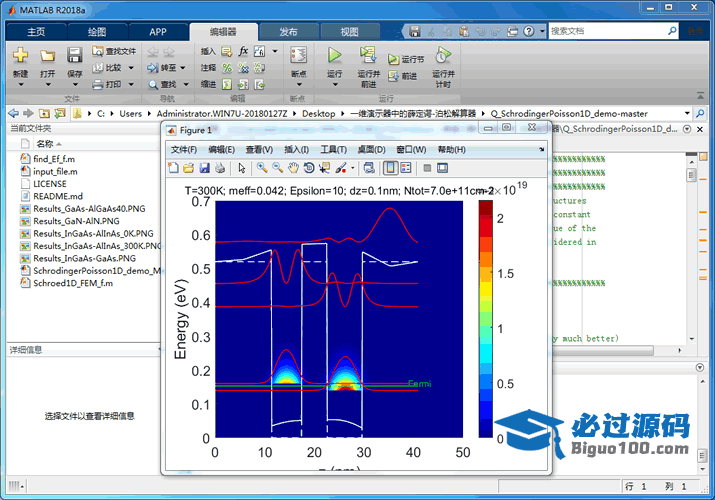Create new figure in Figure 1 toolbar
This screenshot has height=500, width=715.
pyautogui.click(x=173, y=168)
